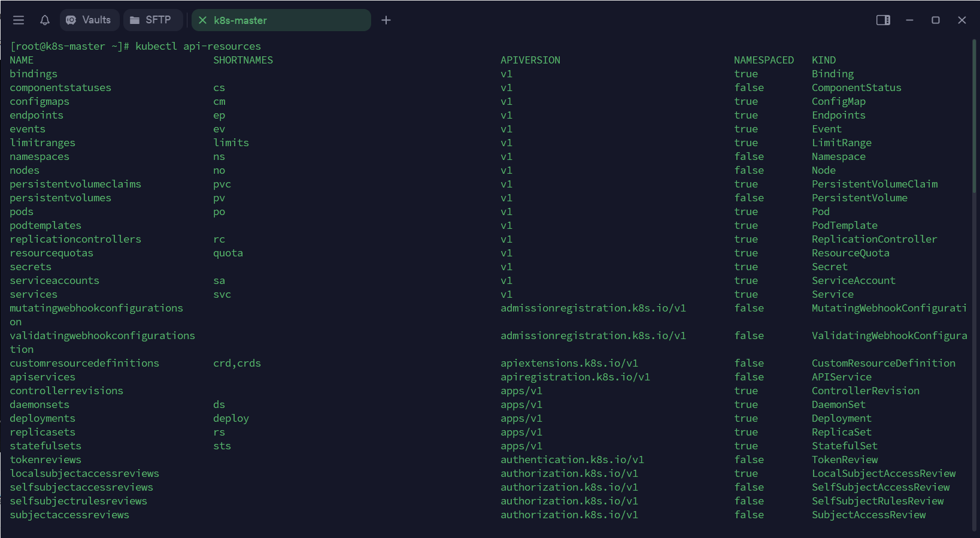Click the 'podtemplates' resource name
The height and width of the screenshot is (538, 980).
pyautogui.click(x=45, y=225)
